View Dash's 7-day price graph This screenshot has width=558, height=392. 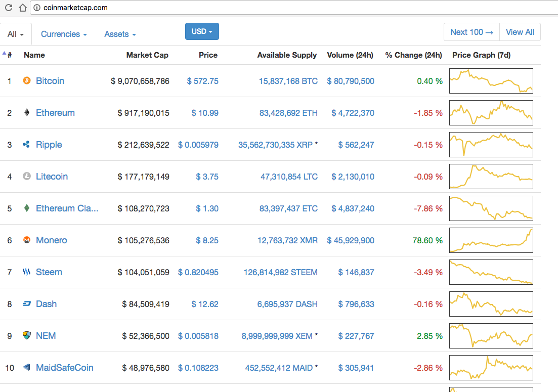(x=491, y=304)
